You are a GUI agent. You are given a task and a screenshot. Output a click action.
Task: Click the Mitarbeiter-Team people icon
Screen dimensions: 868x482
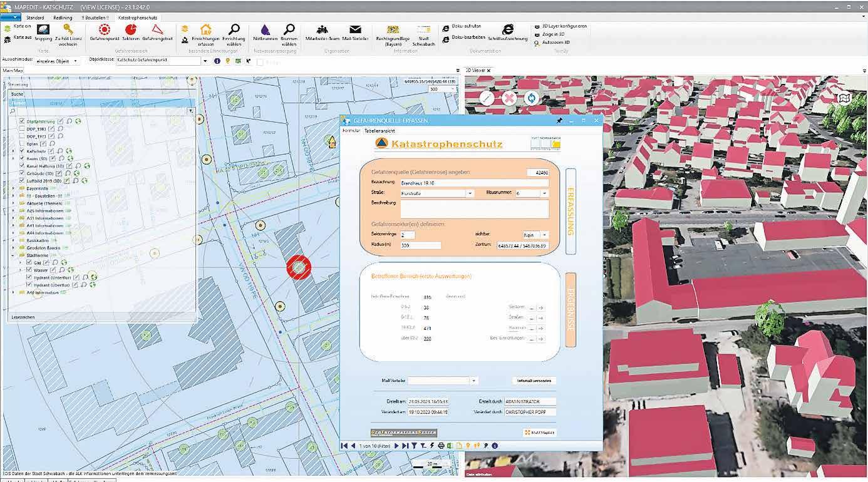click(x=323, y=30)
